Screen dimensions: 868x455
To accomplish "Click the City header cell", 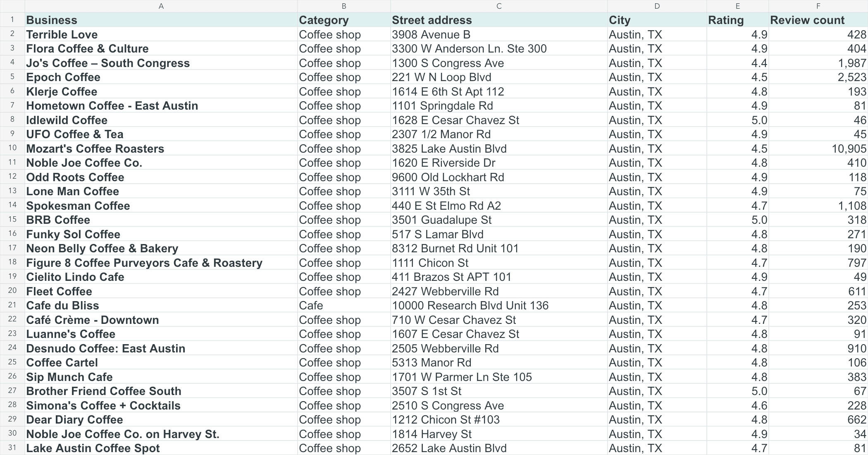I will 657,20.
